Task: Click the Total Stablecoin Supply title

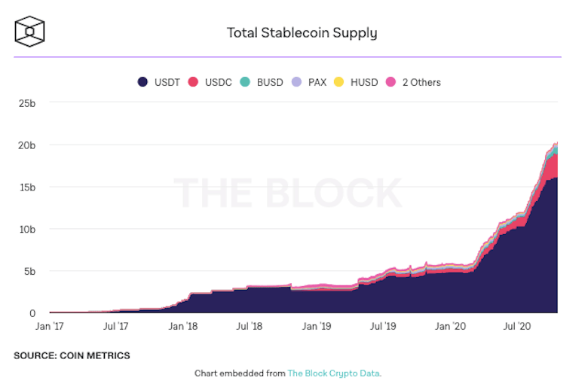Action: click(x=302, y=33)
